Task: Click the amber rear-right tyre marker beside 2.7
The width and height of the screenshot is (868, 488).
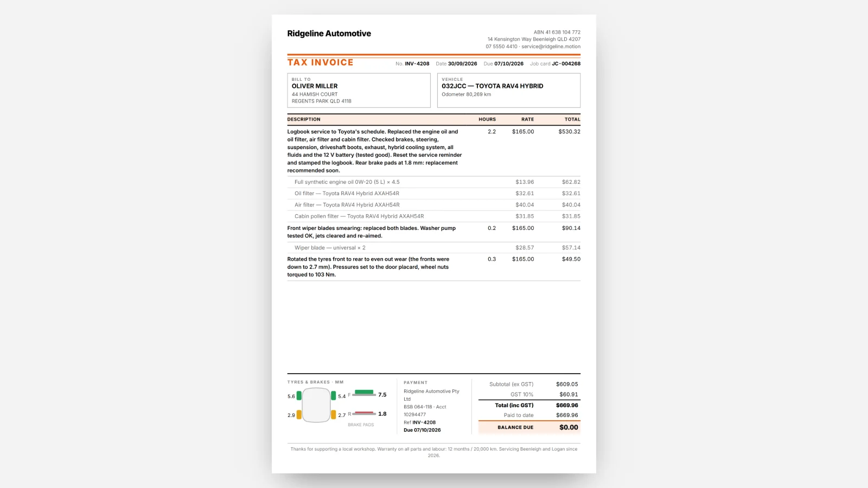Action: [x=333, y=415]
